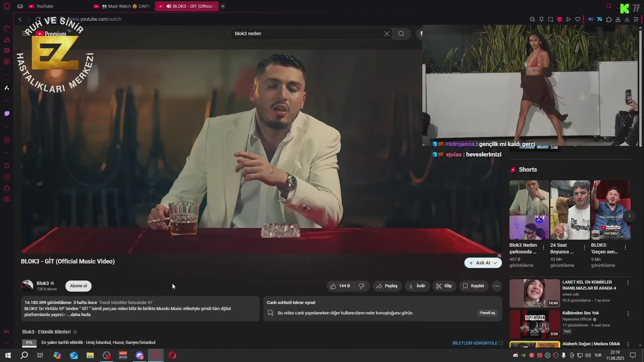Viewport: 644px width, 362px height.
Task: Click the Blok3 channel avatar
Action: [27, 286]
